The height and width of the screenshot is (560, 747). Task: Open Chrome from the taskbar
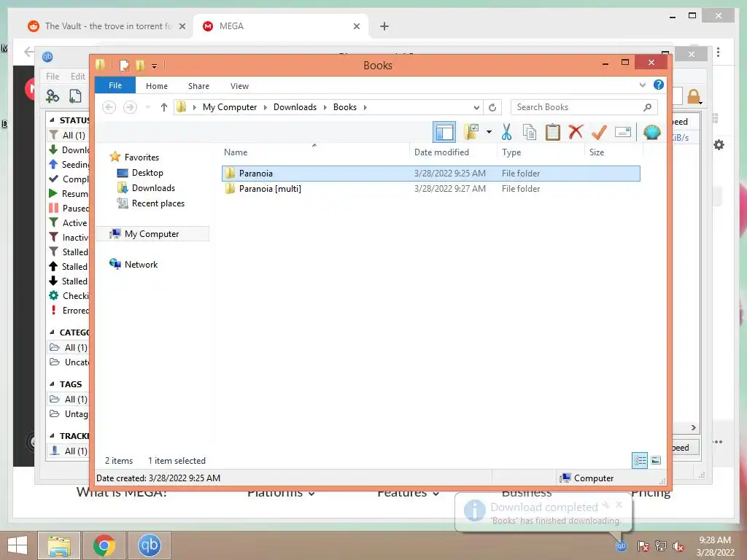(x=104, y=545)
